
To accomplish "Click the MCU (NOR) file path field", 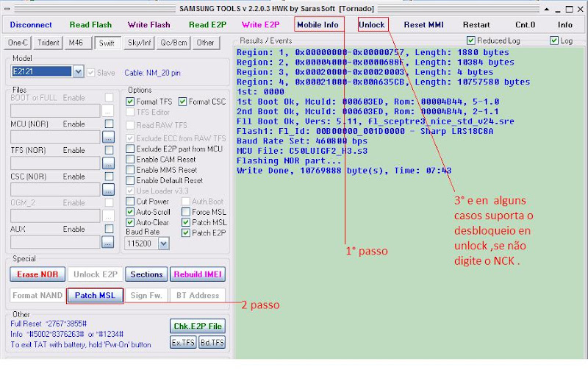I will click(56, 138).
